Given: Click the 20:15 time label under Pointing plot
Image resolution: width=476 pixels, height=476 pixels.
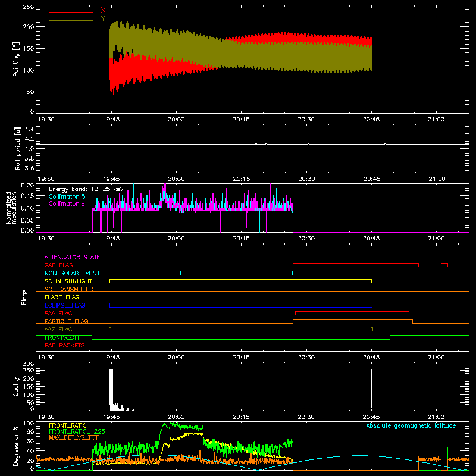Looking at the screenshot, I should pos(242,120).
